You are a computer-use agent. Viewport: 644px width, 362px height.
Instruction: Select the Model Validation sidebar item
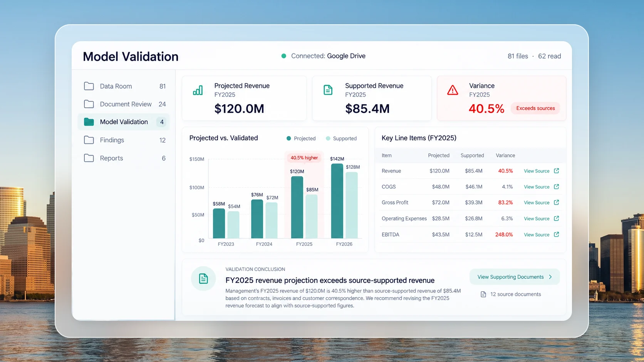124,122
